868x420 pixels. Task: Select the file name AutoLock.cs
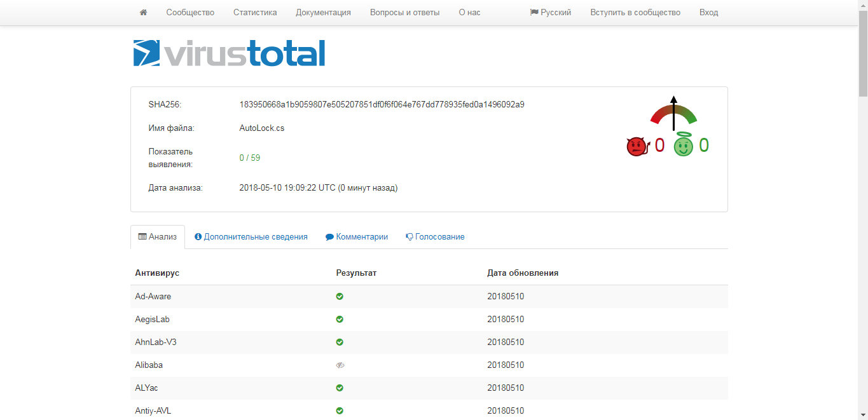click(262, 128)
